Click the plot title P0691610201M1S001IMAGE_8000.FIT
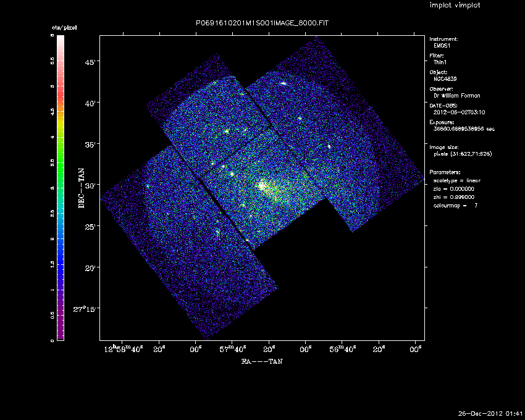525x420 pixels. pyautogui.click(x=262, y=23)
